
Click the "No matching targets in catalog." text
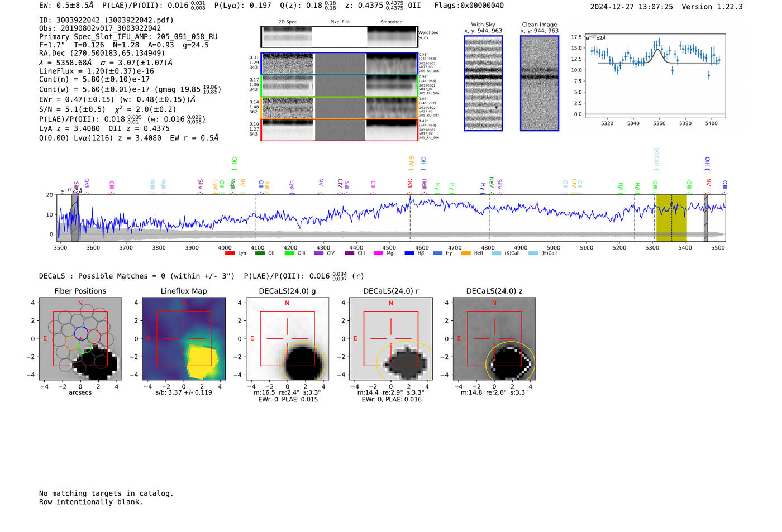(106, 493)
